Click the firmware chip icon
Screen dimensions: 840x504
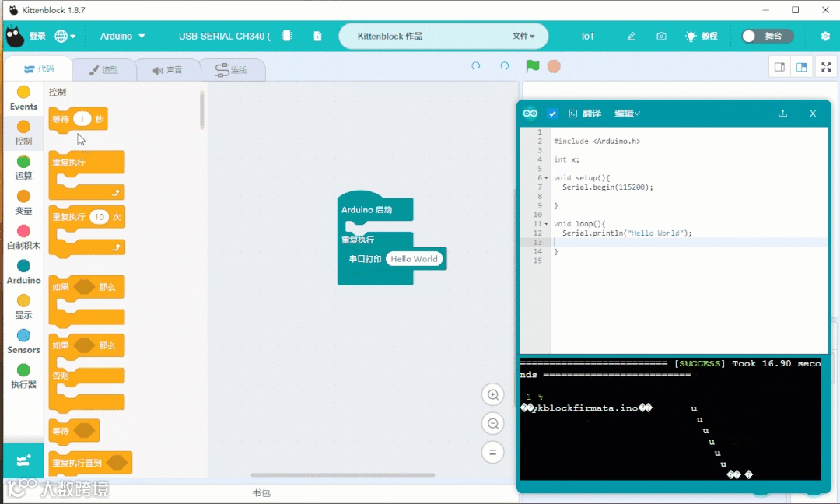286,36
